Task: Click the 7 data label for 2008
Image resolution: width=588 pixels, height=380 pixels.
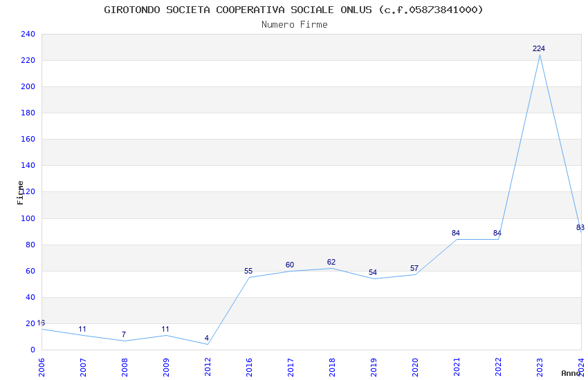Action: pos(124,334)
